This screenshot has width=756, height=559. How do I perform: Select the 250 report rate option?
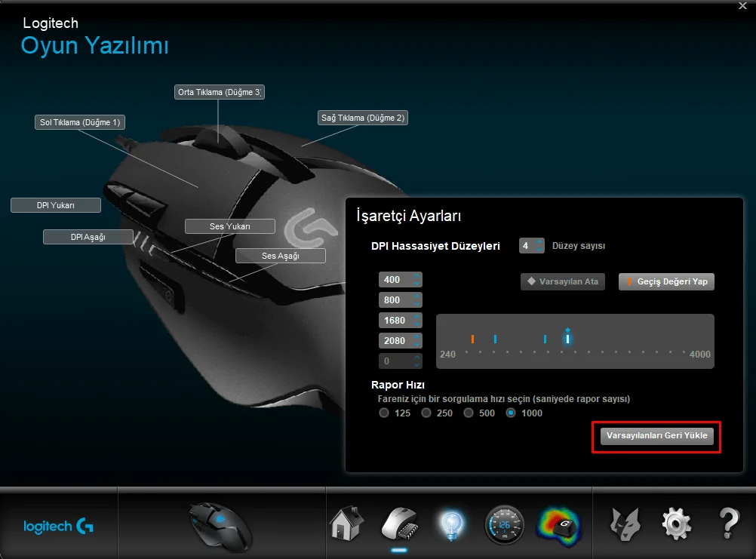(426, 413)
